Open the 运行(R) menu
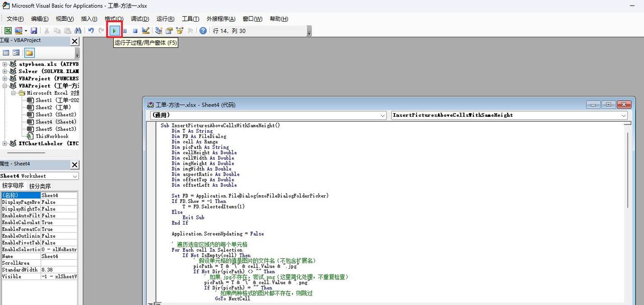Screen dimensions: 644x305 coord(165,19)
